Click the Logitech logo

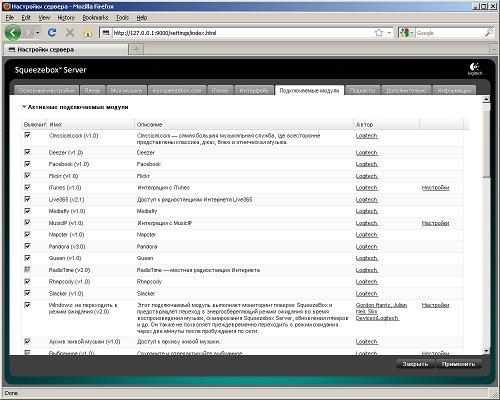(x=474, y=69)
